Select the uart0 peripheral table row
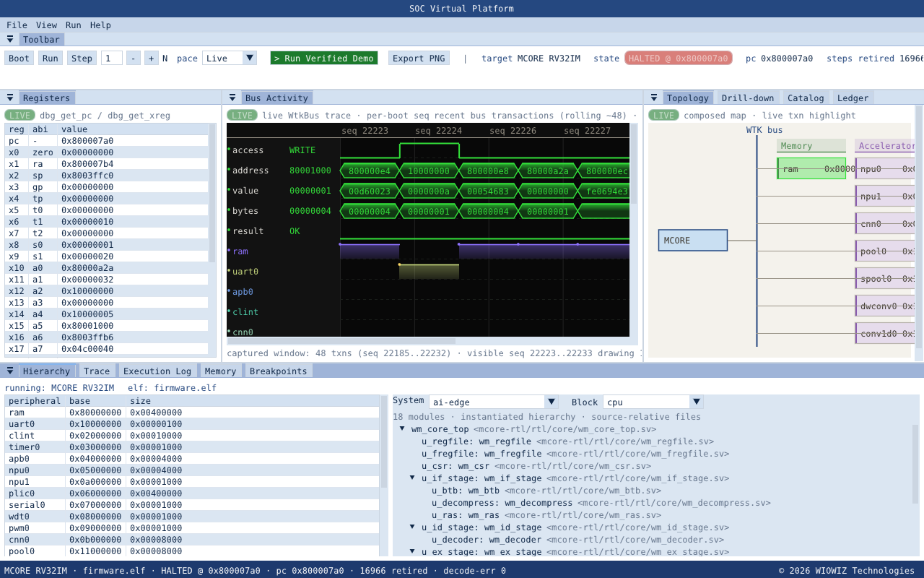This screenshot has width=924, height=578. point(192,424)
